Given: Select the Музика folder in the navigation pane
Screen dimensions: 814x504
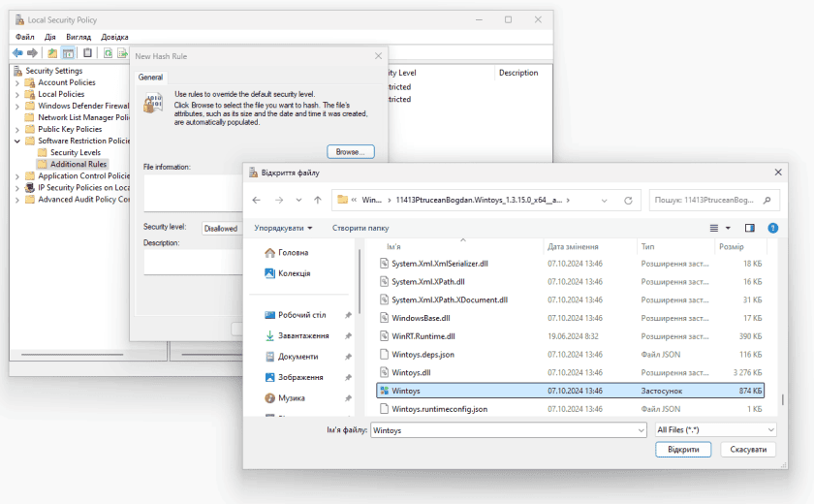Looking at the screenshot, I should (x=291, y=397).
